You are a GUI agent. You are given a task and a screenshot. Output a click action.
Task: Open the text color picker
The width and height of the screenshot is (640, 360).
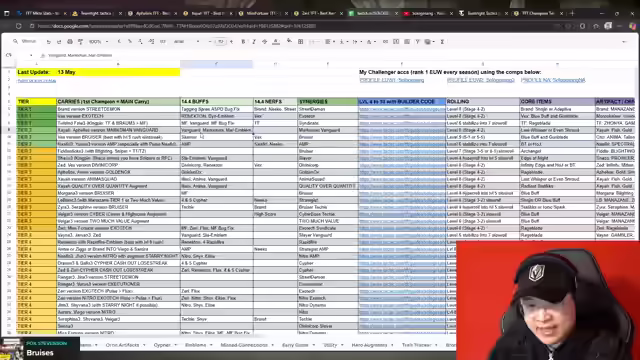coord(276,42)
